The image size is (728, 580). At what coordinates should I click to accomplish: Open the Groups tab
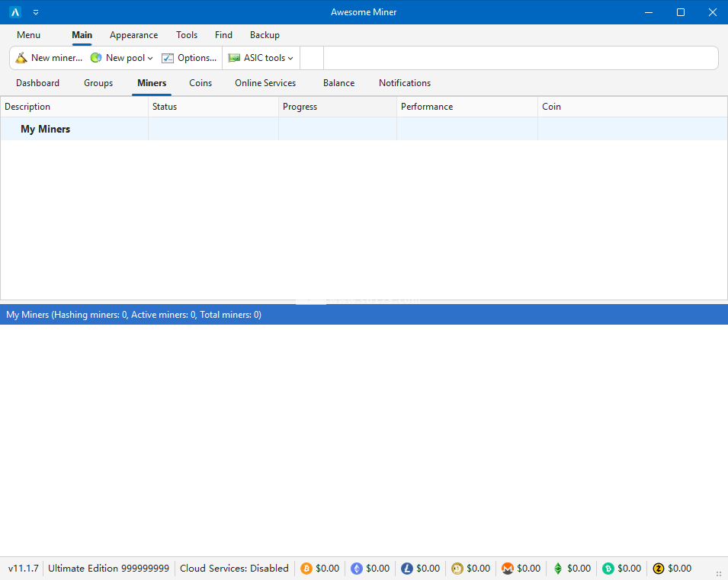pyautogui.click(x=98, y=82)
